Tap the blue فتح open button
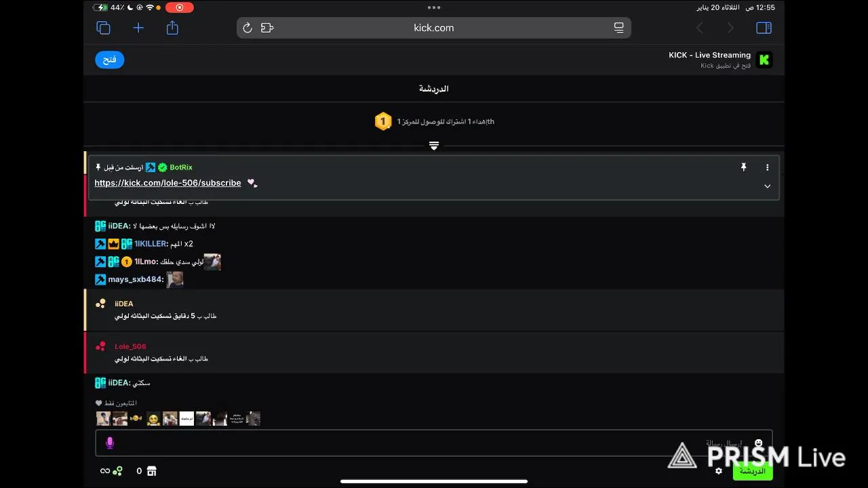The height and width of the screenshot is (488, 868). pyautogui.click(x=110, y=60)
